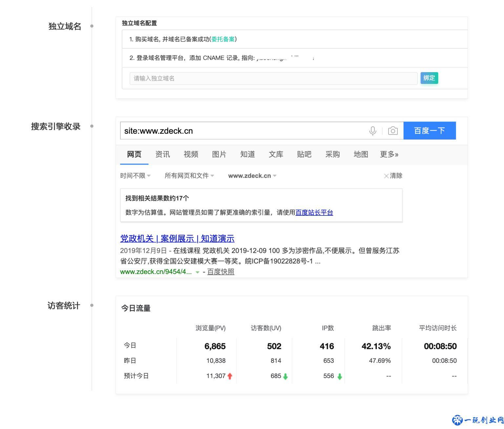Click today's UV value 502
This screenshot has height=429, width=504.
click(x=274, y=346)
